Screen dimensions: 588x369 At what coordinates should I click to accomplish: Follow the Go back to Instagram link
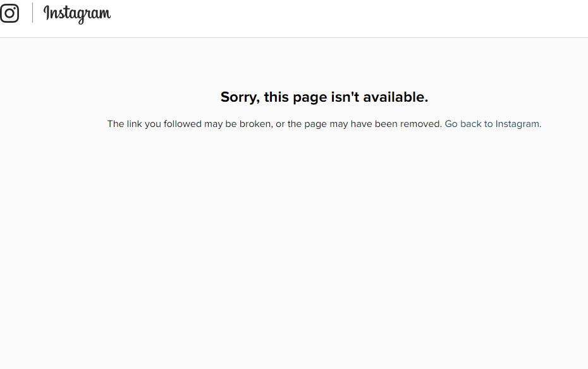[493, 124]
